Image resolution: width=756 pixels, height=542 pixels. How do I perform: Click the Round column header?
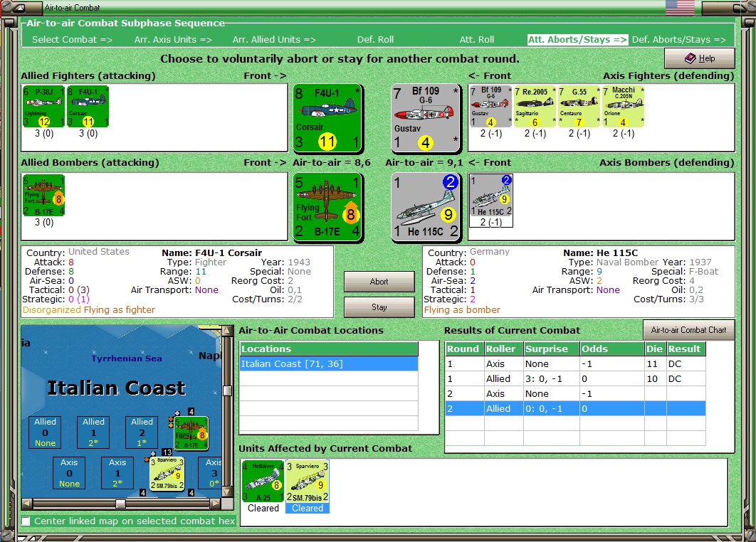coord(464,349)
